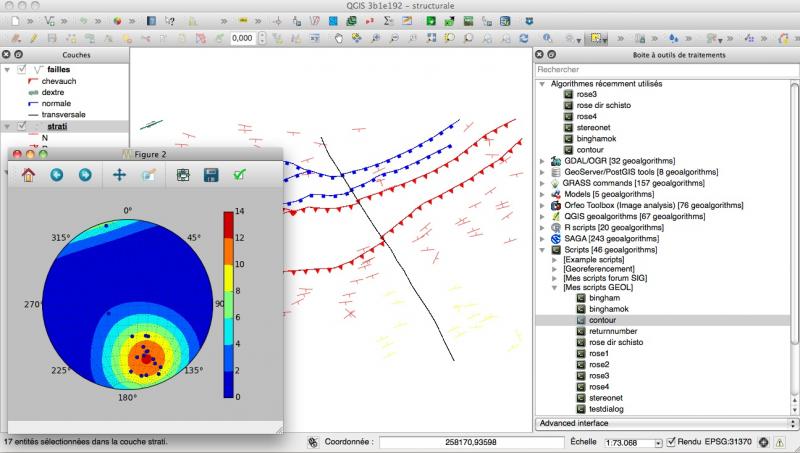800x453 pixels.
Task: Click the Rechercher search field
Action: tap(665, 70)
